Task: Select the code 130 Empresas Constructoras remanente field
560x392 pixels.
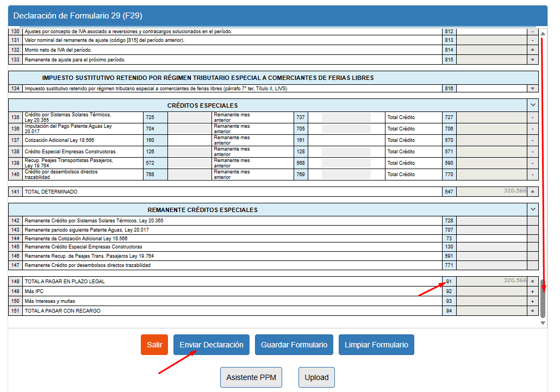Action: click(x=492, y=247)
